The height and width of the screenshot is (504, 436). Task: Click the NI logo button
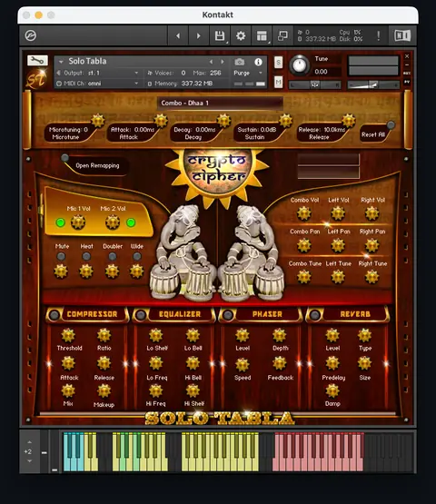tap(402, 35)
